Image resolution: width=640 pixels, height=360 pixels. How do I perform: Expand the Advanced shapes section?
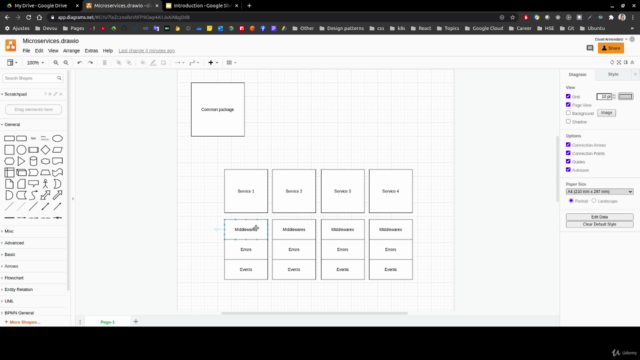coord(14,243)
